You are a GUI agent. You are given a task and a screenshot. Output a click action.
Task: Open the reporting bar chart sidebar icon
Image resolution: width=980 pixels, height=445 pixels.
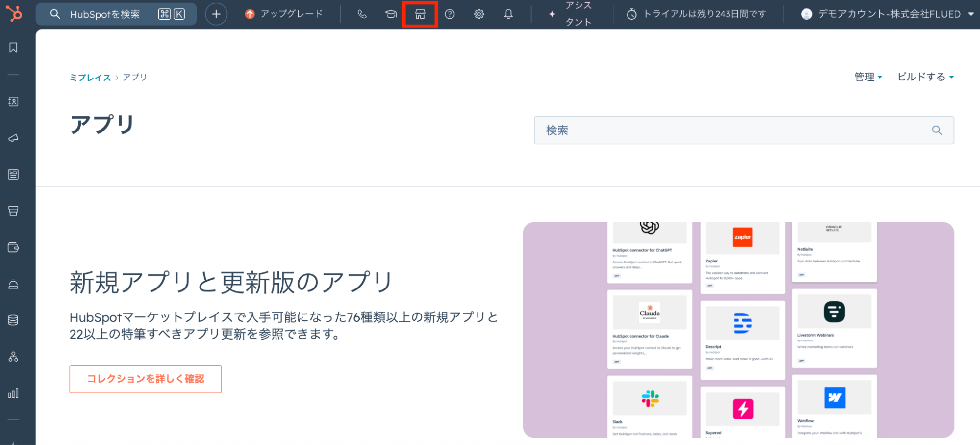coord(14,393)
